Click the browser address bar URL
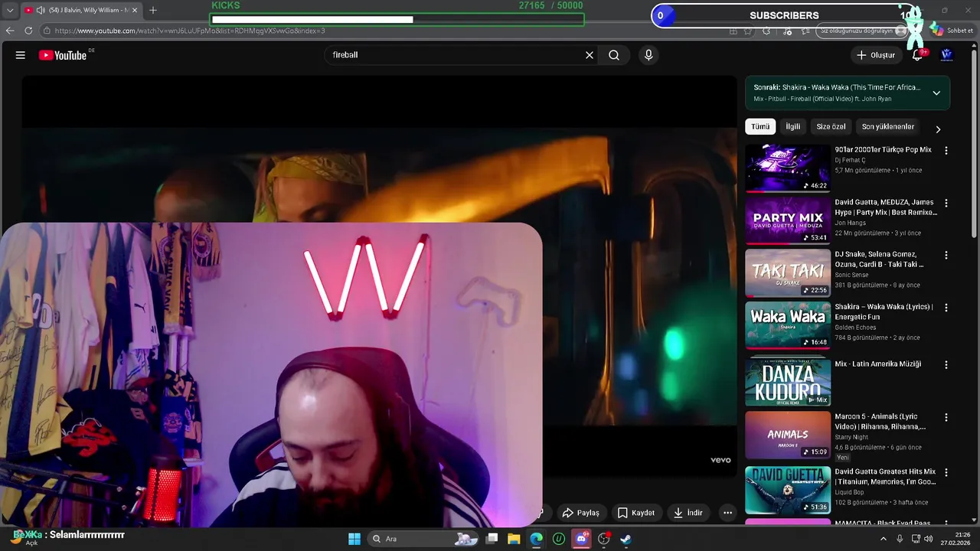 click(x=190, y=31)
